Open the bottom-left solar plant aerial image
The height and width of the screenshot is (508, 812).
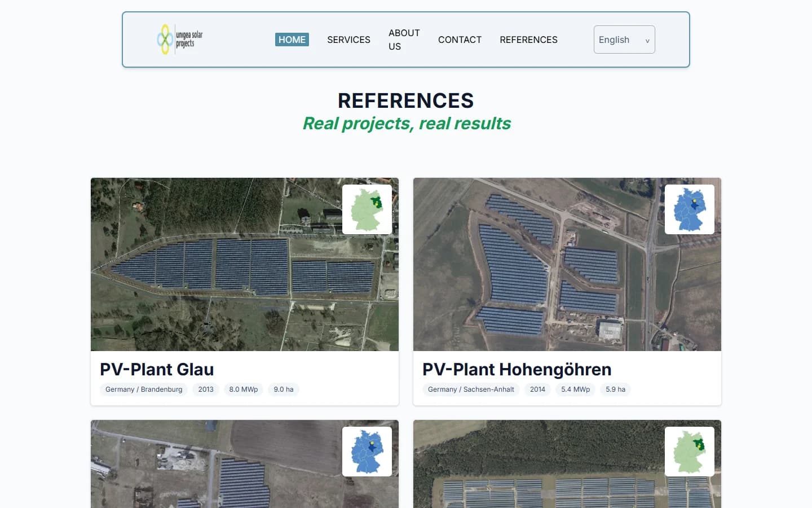click(245, 464)
